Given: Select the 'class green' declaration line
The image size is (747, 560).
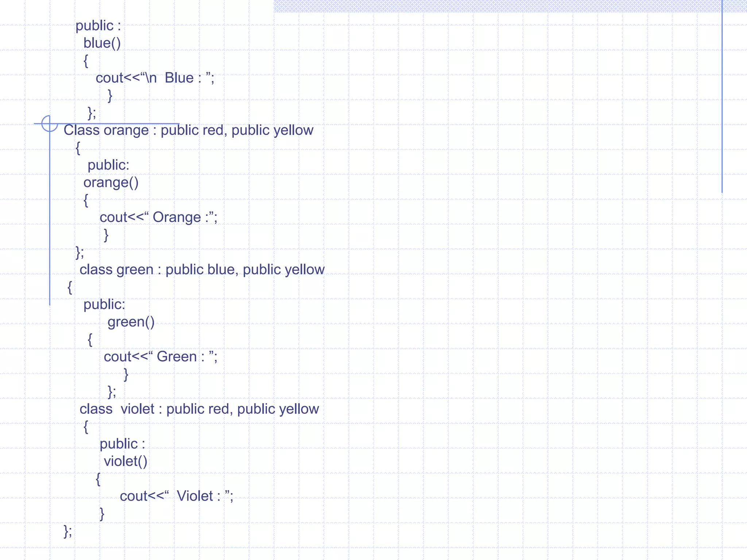Looking at the screenshot, I should (x=202, y=270).
